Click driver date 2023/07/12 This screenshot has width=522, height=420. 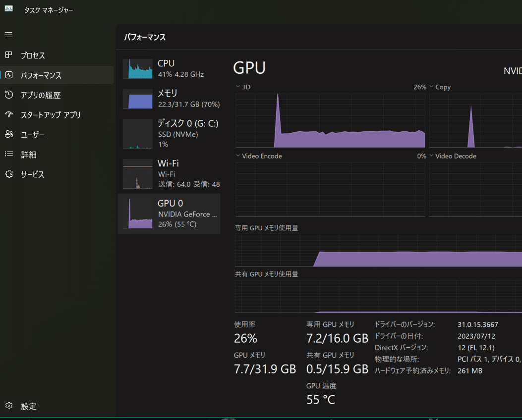pyautogui.click(x=476, y=336)
